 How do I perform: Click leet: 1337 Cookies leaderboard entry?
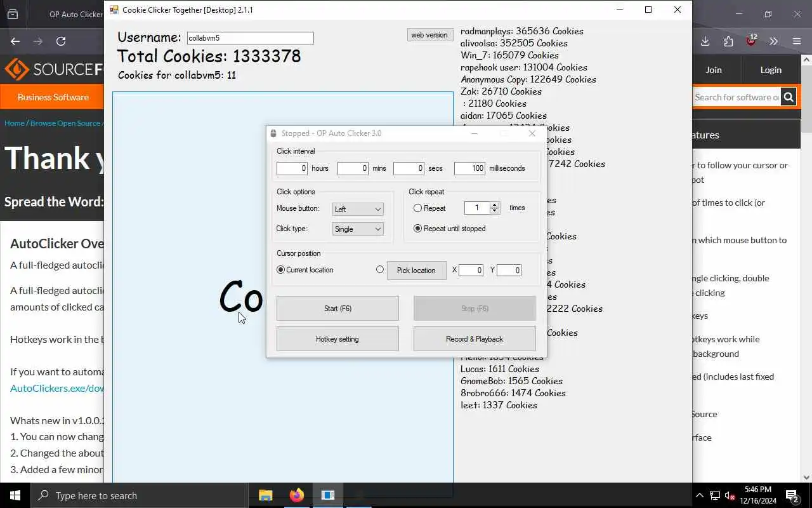point(499,405)
